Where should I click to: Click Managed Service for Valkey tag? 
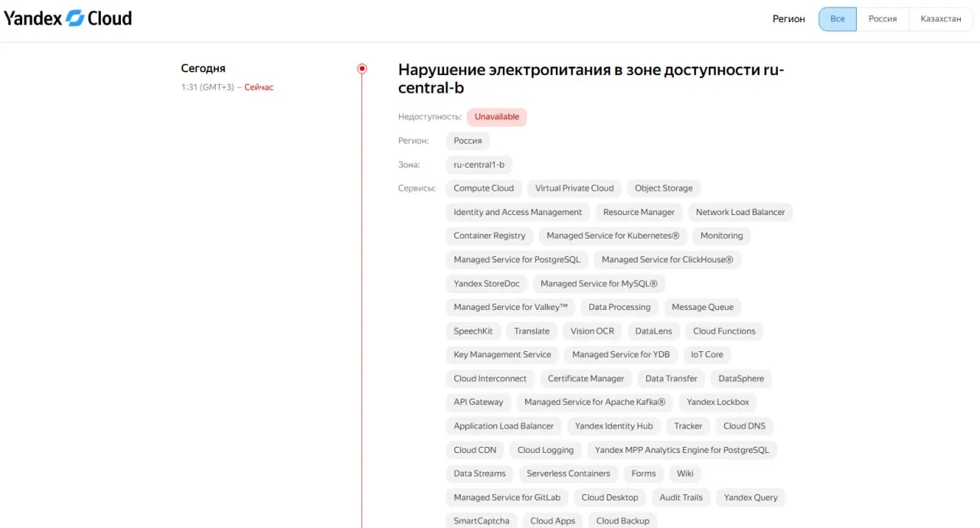coord(511,307)
